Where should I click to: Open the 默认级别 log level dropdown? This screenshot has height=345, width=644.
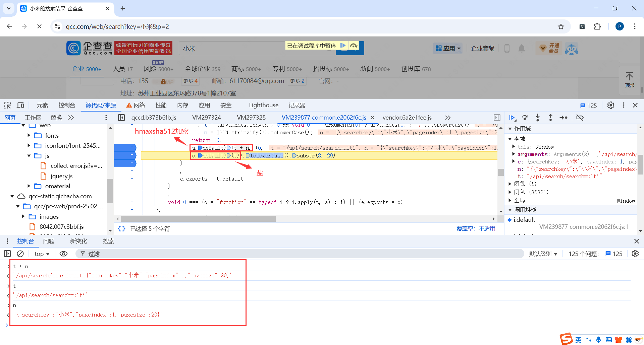543,254
